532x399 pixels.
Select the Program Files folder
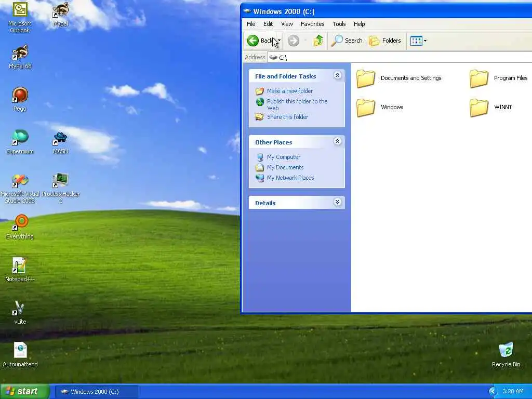coord(499,78)
